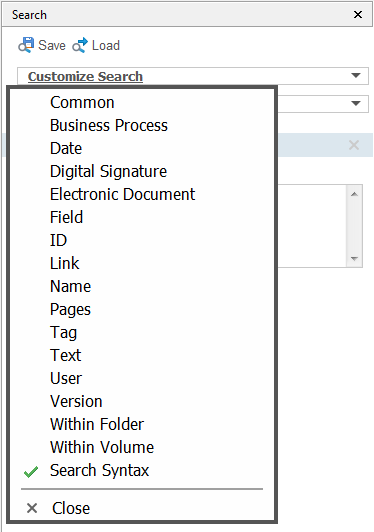374x532 pixels.
Task: Close the Search panel
Action: click(x=358, y=15)
